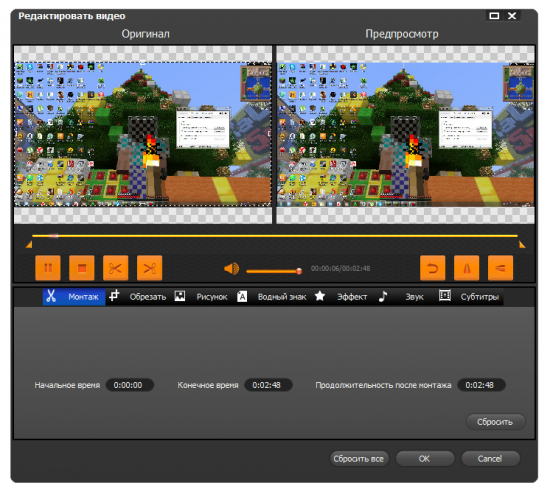Confirm with the OK button
This screenshot has width=550, height=491.
click(x=425, y=459)
